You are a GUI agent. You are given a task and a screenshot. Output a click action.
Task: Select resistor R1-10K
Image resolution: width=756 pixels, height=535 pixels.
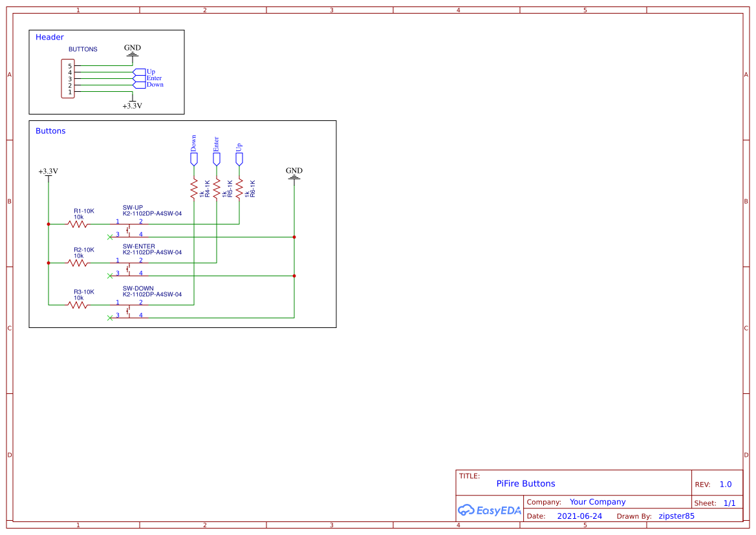tap(79, 223)
